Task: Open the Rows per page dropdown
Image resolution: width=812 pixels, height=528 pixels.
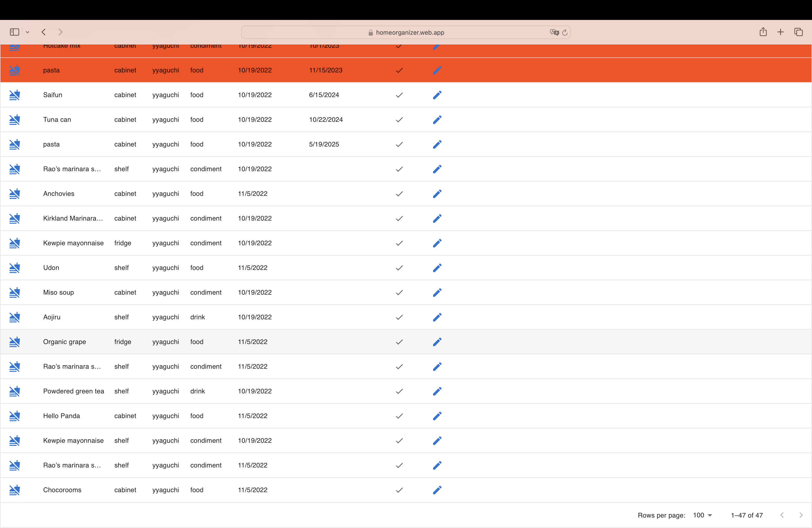Action: (703, 515)
